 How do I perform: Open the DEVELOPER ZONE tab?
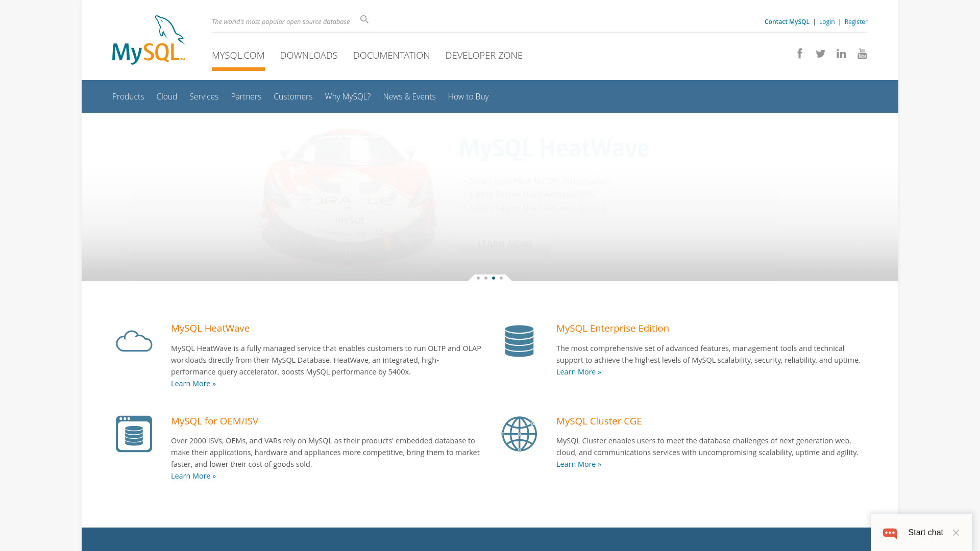[x=484, y=55]
